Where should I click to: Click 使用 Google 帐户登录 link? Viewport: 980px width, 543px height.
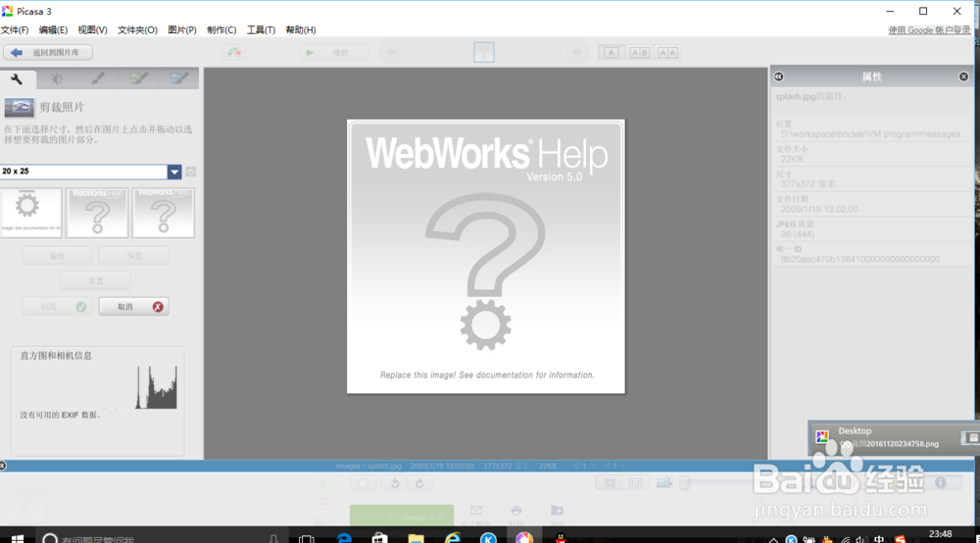coord(929,30)
